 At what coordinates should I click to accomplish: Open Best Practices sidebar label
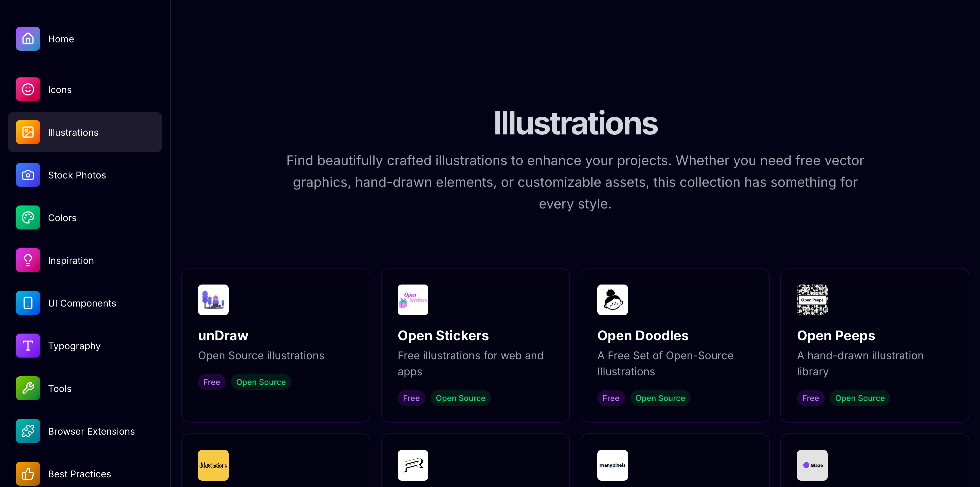pos(80,473)
